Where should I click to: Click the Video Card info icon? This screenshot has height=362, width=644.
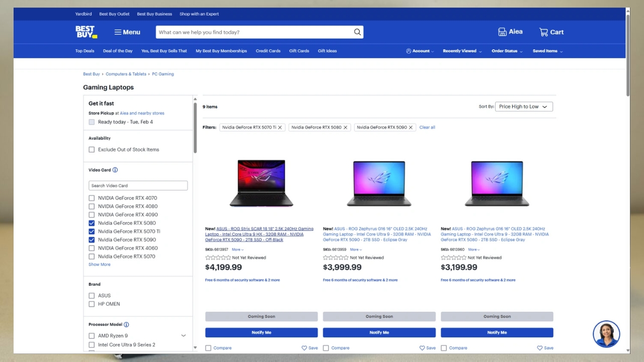pos(115,170)
